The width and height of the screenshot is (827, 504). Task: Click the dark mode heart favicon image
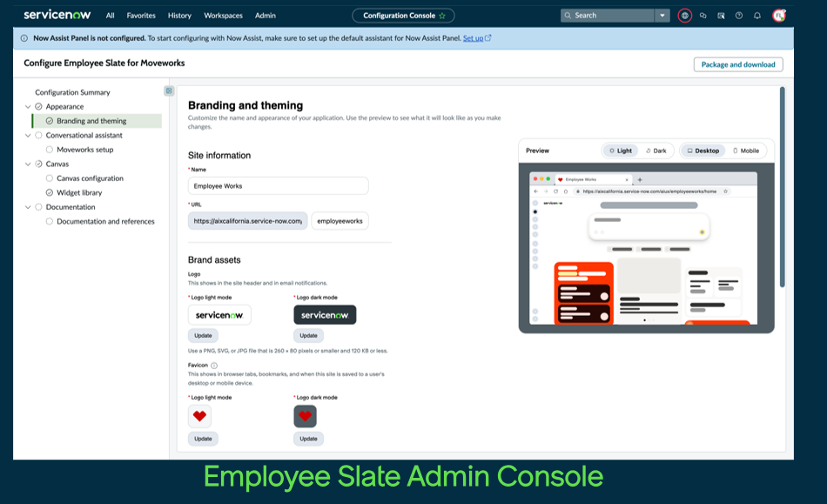click(x=305, y=416)
